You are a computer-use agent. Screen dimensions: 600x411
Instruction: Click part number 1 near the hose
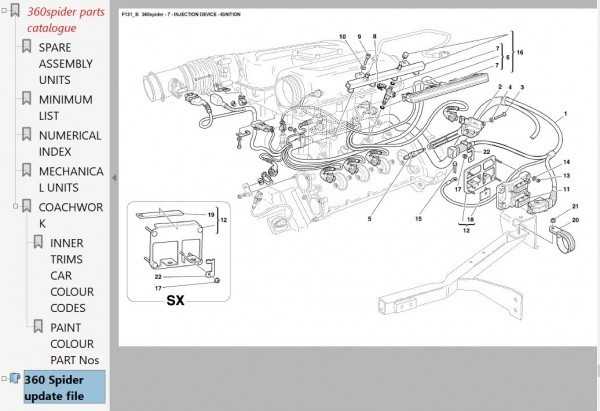coord(565,114)
